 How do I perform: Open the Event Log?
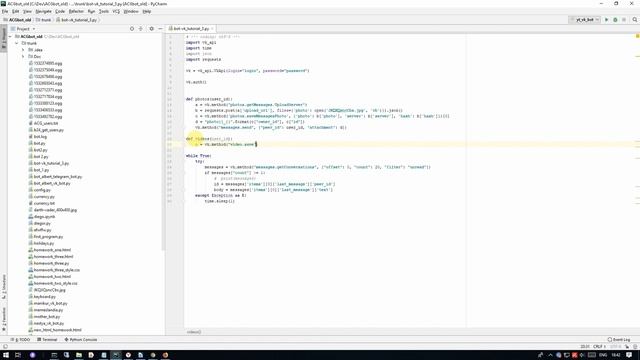pos(619,340)
